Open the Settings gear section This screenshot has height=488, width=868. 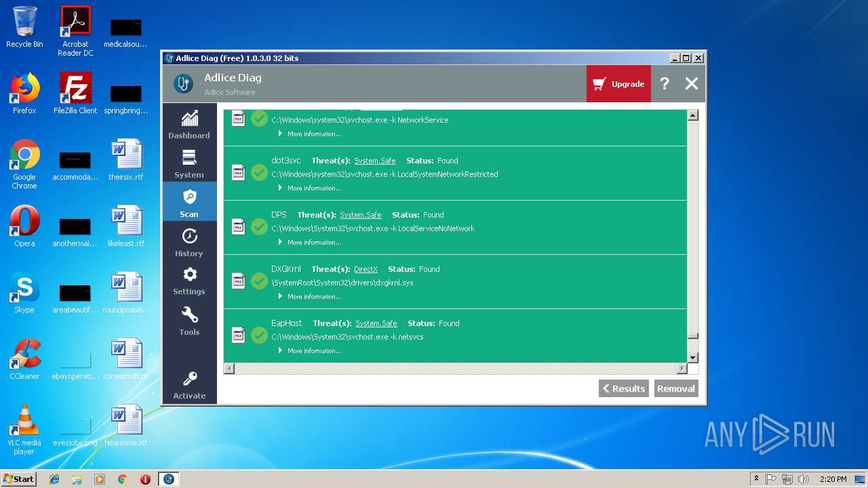coord(189,281)
